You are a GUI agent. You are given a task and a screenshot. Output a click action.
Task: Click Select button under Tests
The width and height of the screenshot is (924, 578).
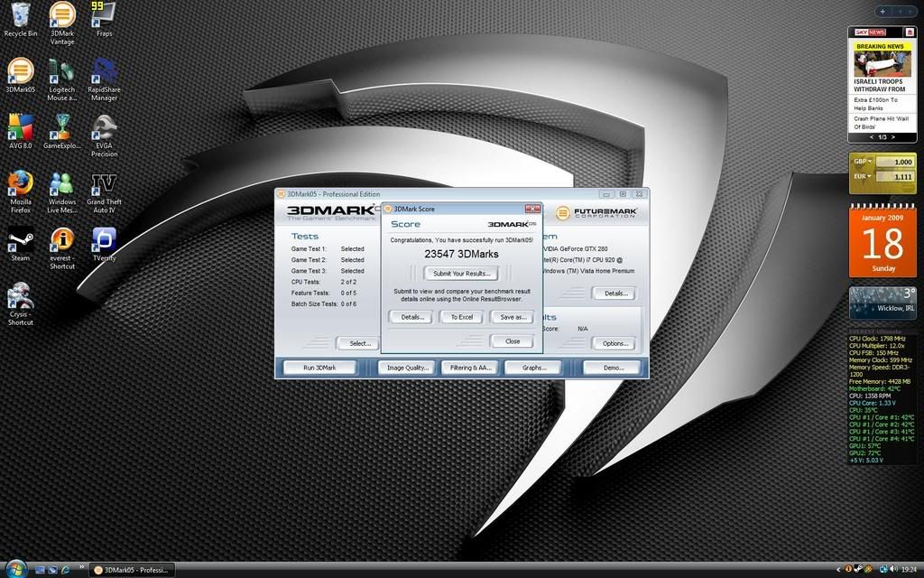[x=359, y=343]
